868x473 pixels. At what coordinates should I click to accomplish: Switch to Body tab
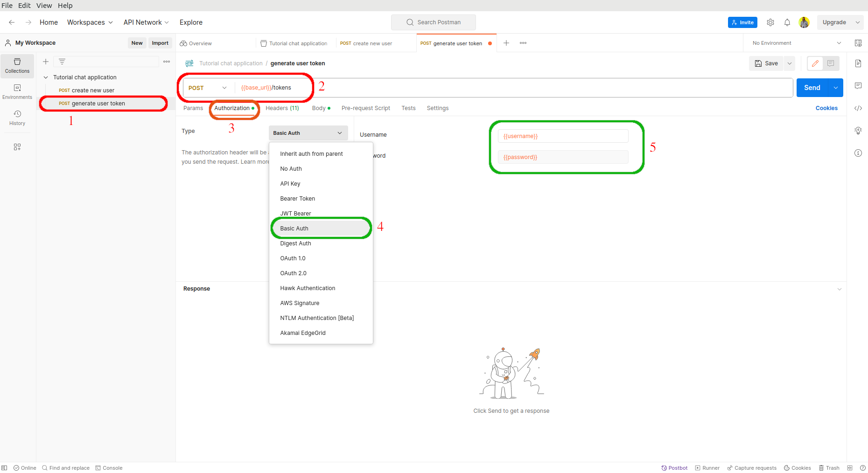pyautogui.click(x=321, y=108)
